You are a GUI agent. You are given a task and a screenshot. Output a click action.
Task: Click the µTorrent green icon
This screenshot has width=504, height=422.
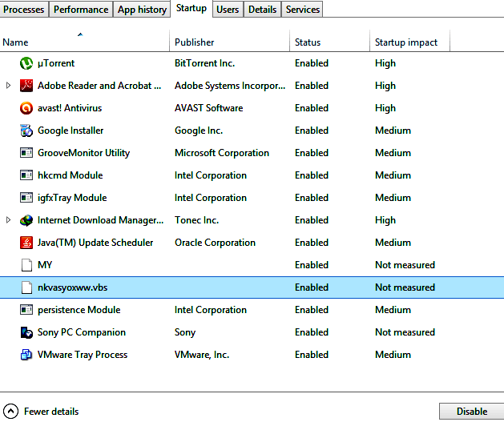click(x=26, y=63)
